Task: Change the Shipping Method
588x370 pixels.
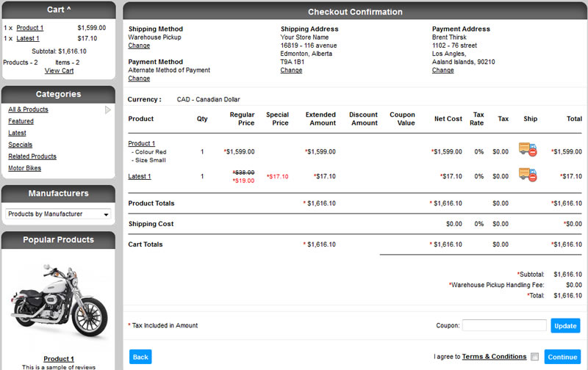Action: click(x=139, y=46)
